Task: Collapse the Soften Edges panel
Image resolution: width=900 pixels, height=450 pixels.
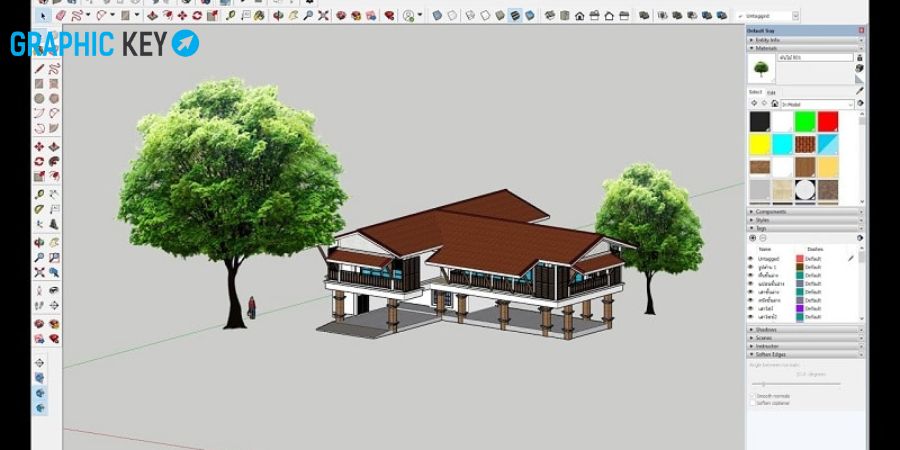Action: [805, 354]
